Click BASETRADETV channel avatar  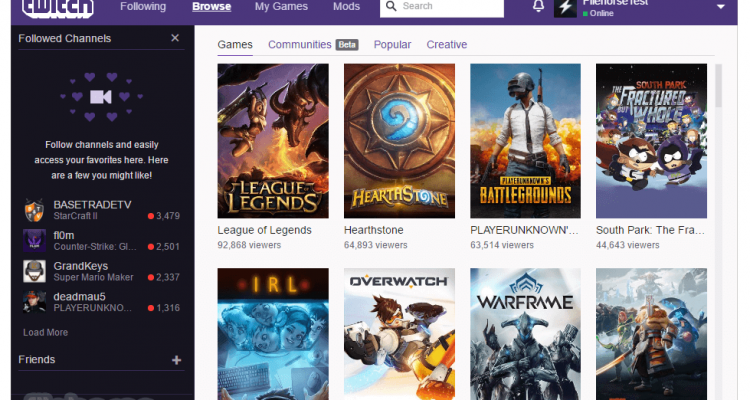34,210
